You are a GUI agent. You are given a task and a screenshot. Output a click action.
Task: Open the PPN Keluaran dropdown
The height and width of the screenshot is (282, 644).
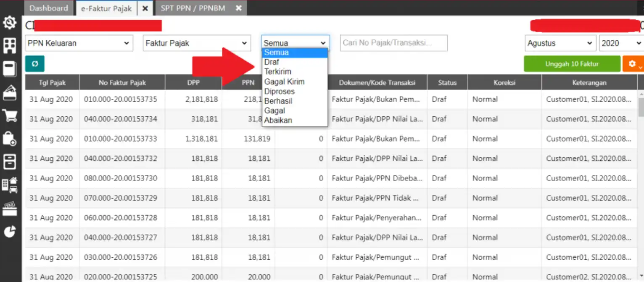click(79, 43)
